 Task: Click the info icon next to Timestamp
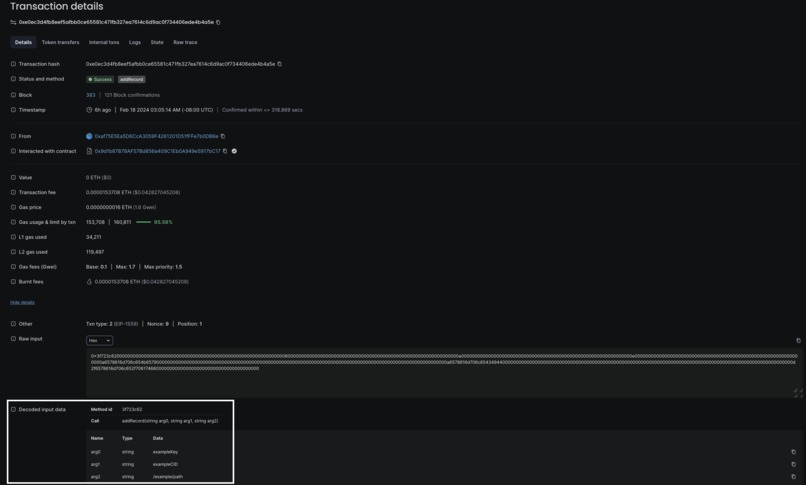pos(13,110)
